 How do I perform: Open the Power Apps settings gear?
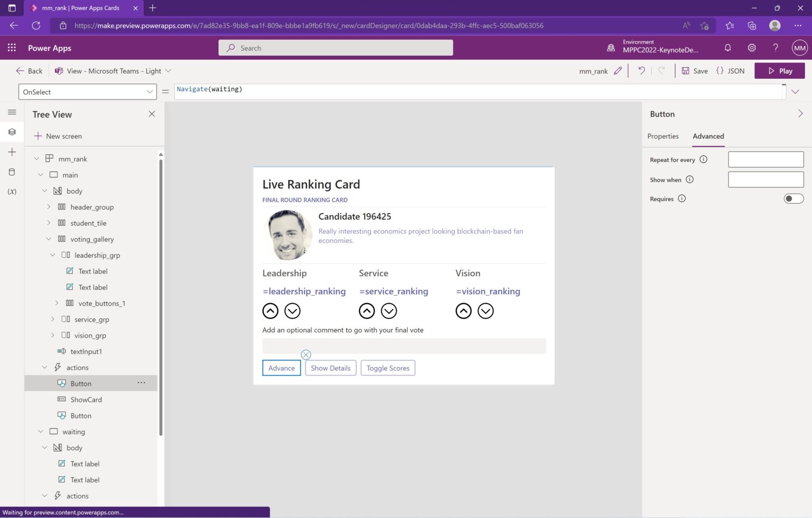[x=752, y=48]
